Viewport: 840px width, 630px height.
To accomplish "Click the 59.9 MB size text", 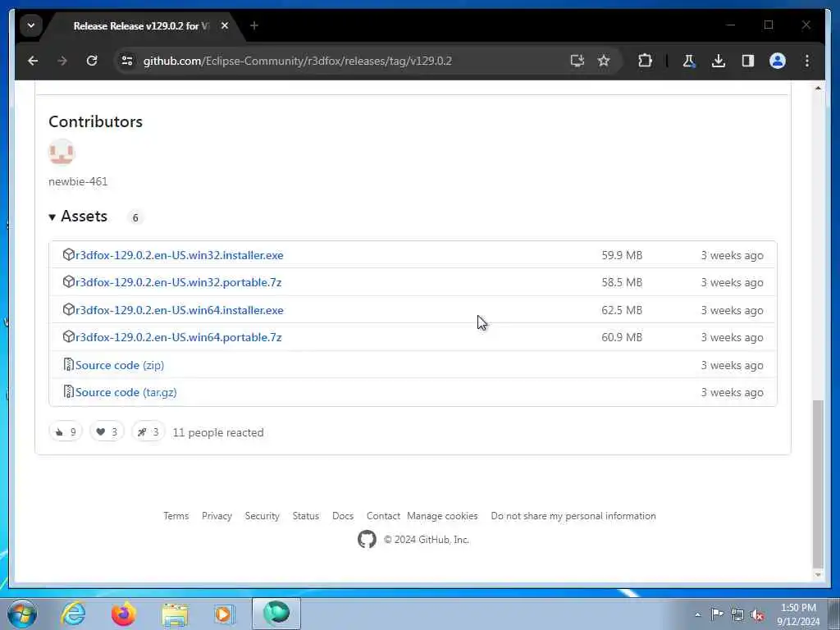I will coord(622,256).
